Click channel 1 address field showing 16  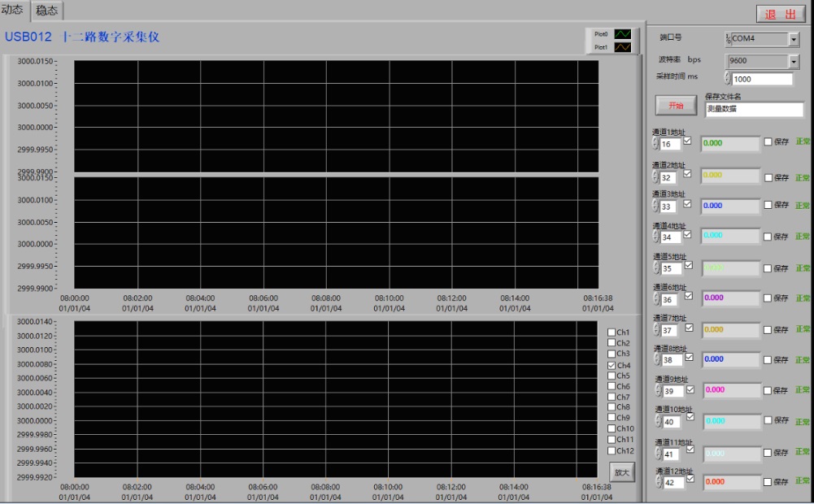[670, 144]
